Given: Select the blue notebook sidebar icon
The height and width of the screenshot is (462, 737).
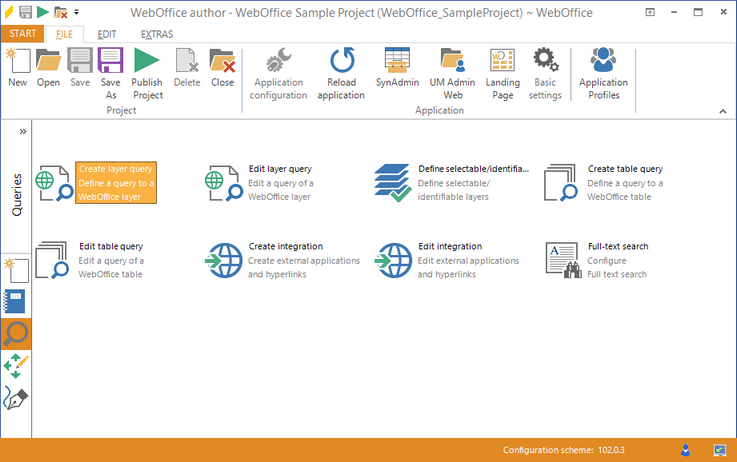Looking at the screenshot, I should 14,302.
